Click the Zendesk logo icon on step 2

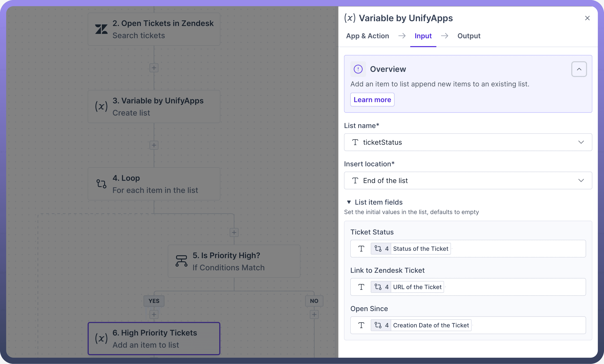(x=101, y=29)
